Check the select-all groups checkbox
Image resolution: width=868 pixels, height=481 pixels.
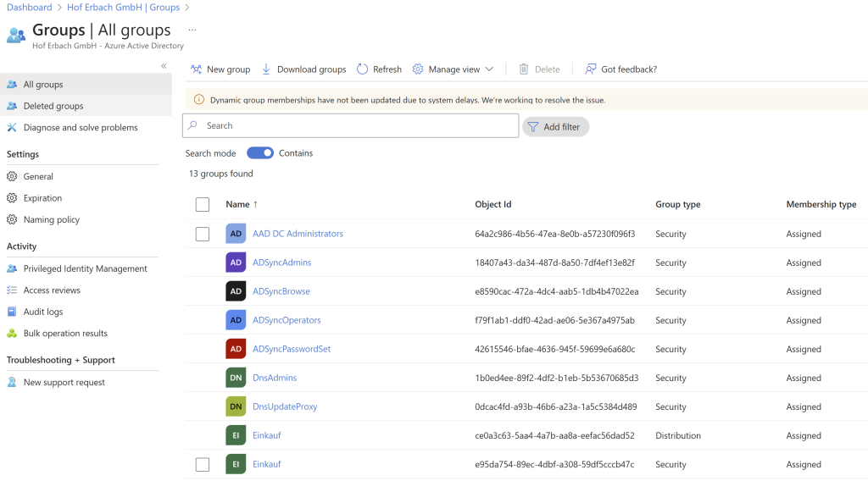202,204
